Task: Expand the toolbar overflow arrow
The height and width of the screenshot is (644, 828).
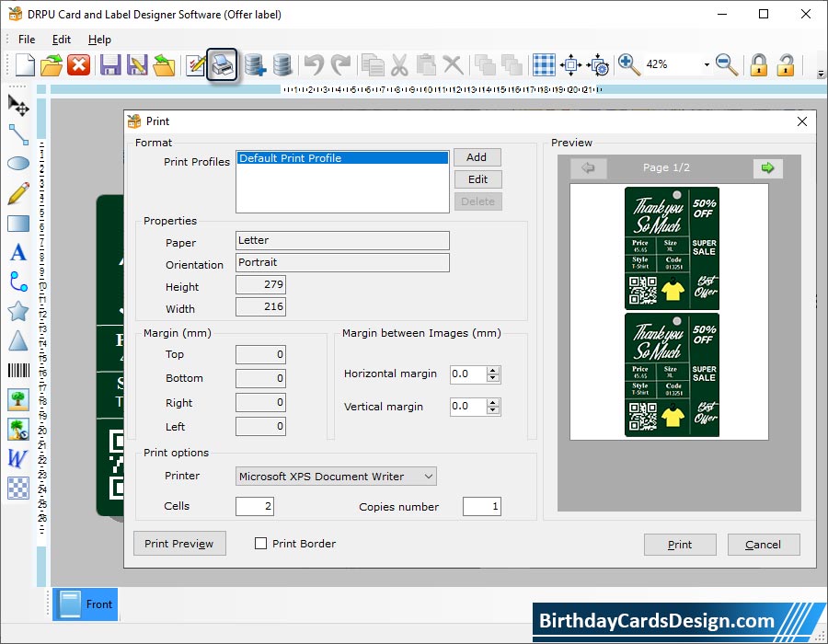Action: [x=821, y=74]
